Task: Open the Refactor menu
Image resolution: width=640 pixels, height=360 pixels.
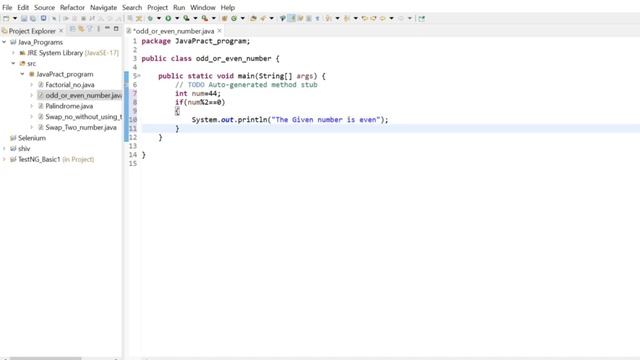Action: tap(72, 7)
